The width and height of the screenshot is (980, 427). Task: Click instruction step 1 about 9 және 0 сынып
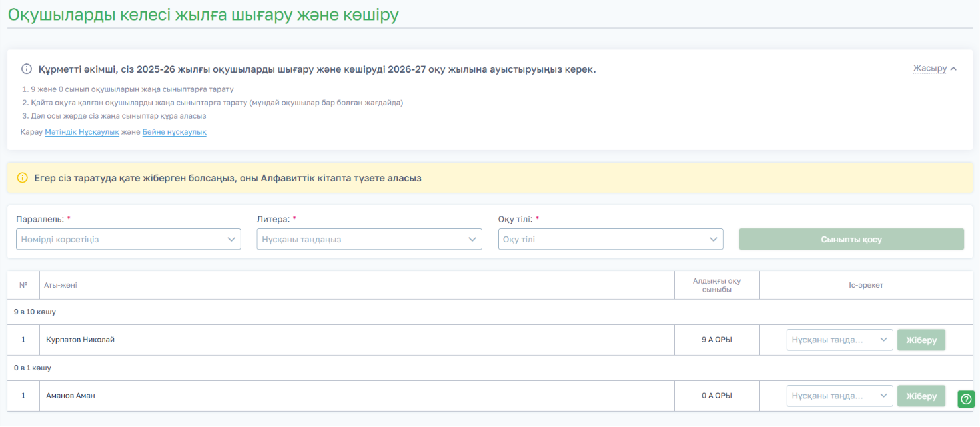coord(127,89)
